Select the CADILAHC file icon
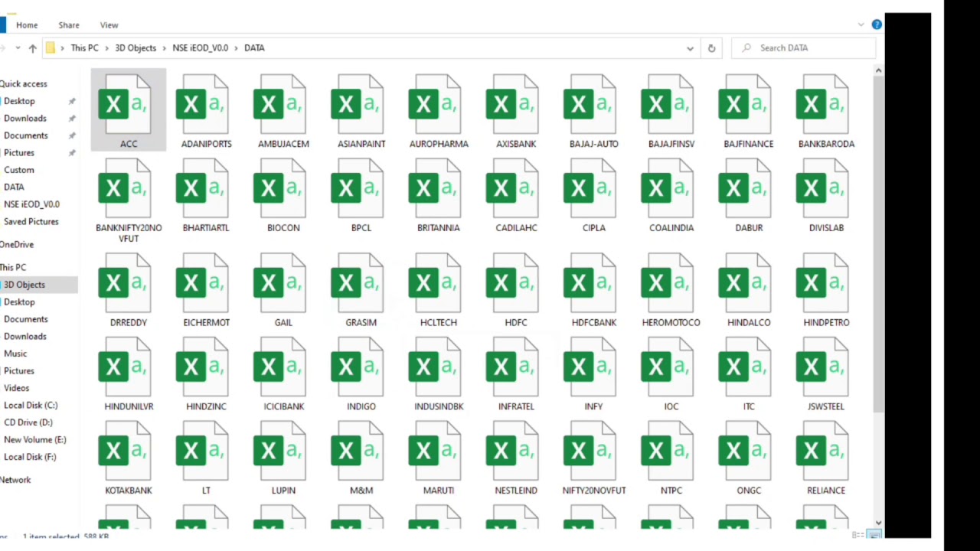 pyautogui.click(x=511, y=188)
